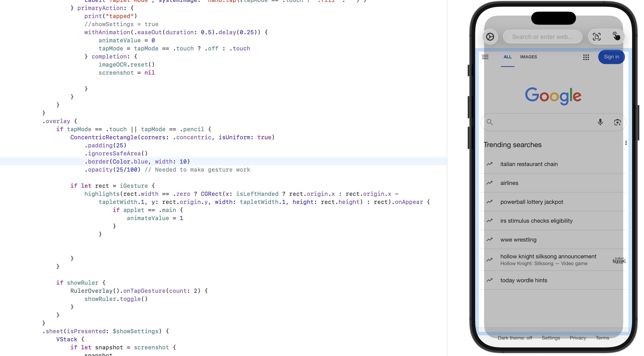This screenshot has width=644, height=356.
Task: Tap the screenshot capture icon in simulator
Action: point(596,37)
